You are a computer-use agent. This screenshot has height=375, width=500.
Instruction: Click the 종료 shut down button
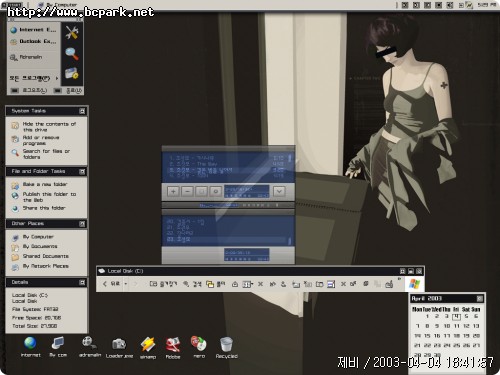(68, 90)
